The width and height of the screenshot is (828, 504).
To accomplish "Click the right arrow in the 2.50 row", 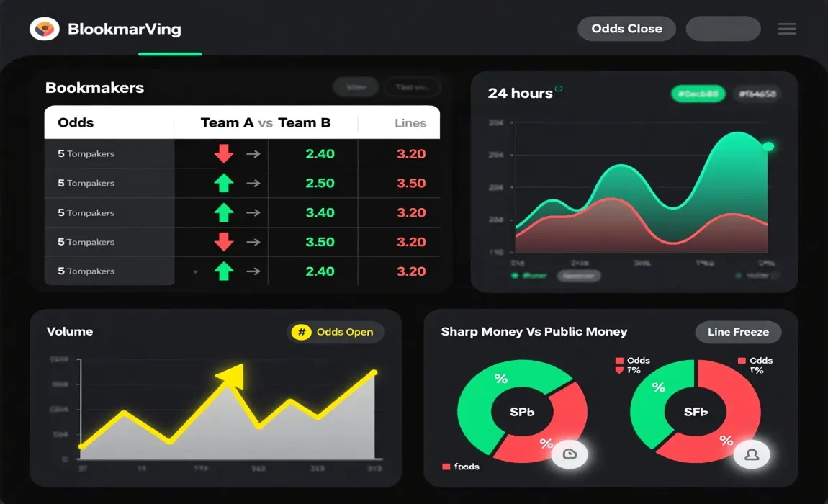I will click(253, 184).
